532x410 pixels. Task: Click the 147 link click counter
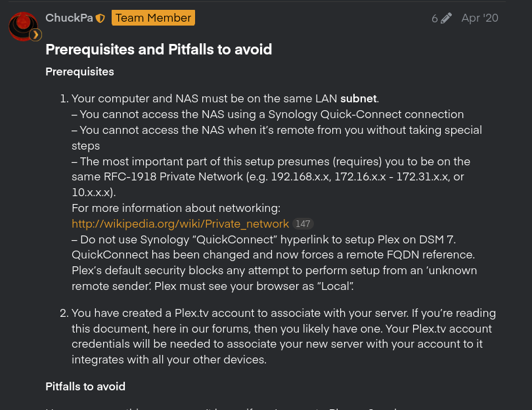pyautogui.click(x=303, y=224)
